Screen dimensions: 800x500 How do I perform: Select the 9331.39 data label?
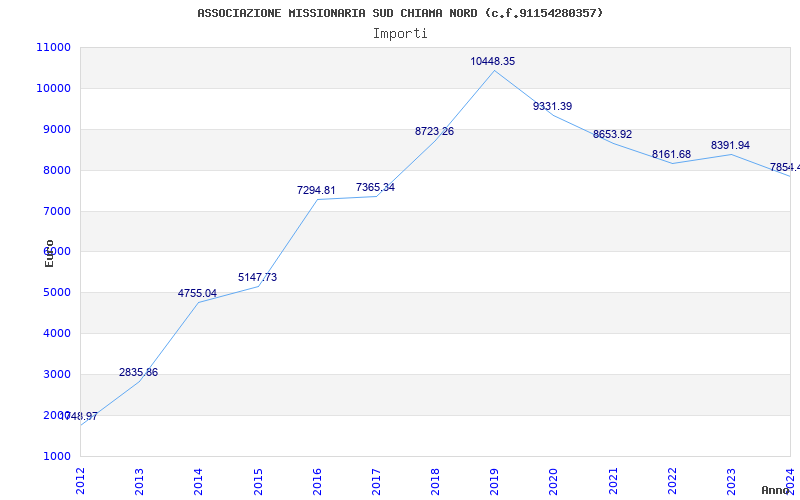[x=553, y=107]
